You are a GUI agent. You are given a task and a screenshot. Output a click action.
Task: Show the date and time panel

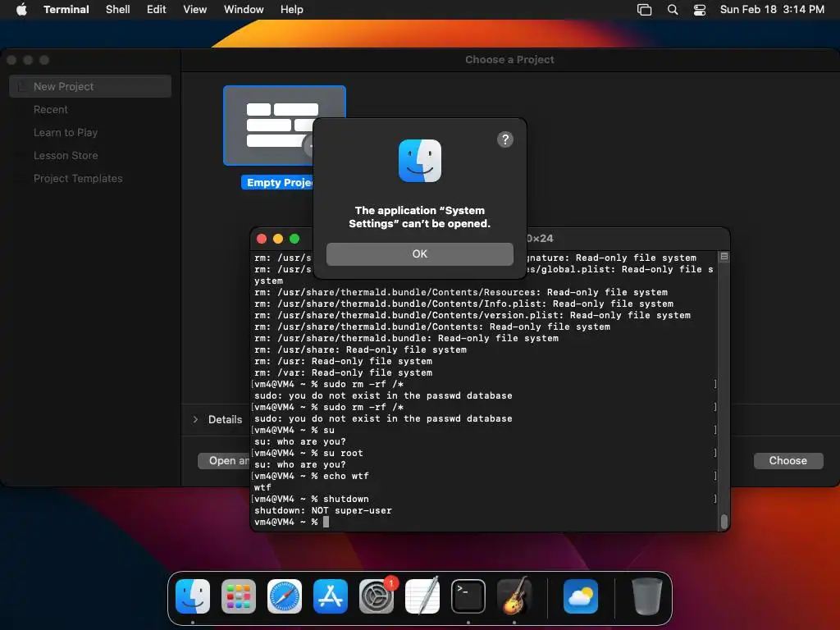point(771,10)
